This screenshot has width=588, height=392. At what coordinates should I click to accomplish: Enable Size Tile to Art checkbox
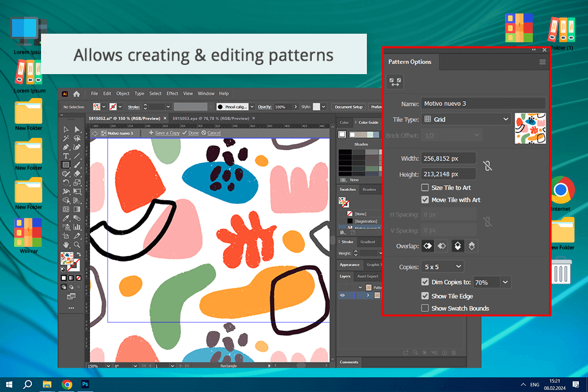coord(425,187)
